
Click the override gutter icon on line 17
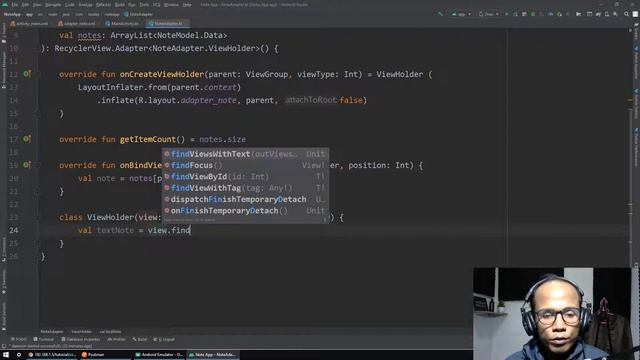coord(27,139)
